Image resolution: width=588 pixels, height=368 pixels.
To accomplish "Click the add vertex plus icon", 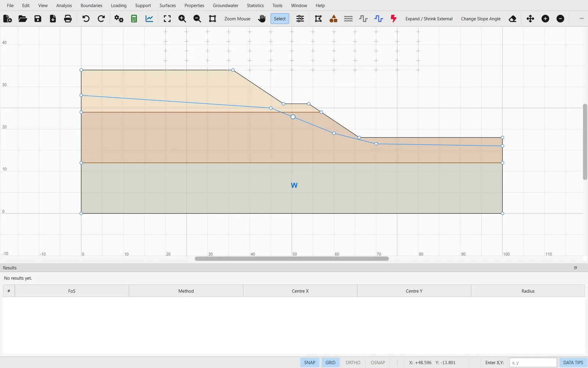I will point(545,19).
